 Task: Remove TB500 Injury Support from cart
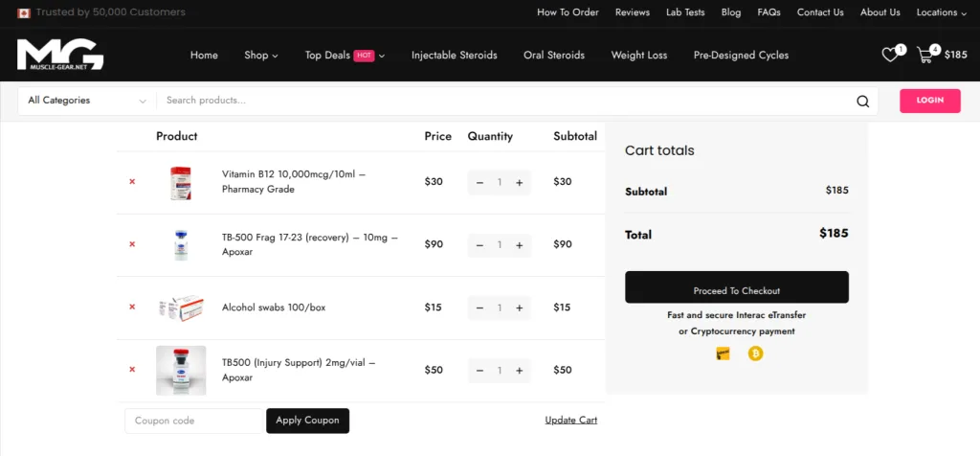coord(132,369)
